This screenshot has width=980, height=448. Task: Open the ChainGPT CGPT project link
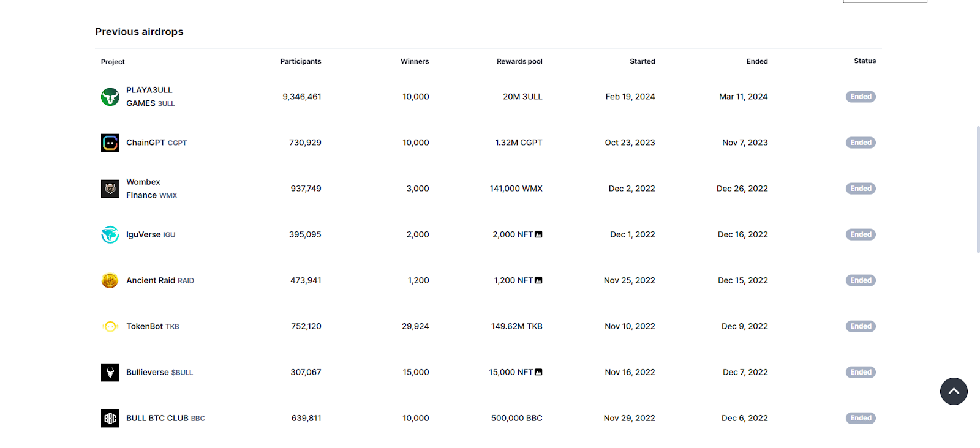point(156,143)
